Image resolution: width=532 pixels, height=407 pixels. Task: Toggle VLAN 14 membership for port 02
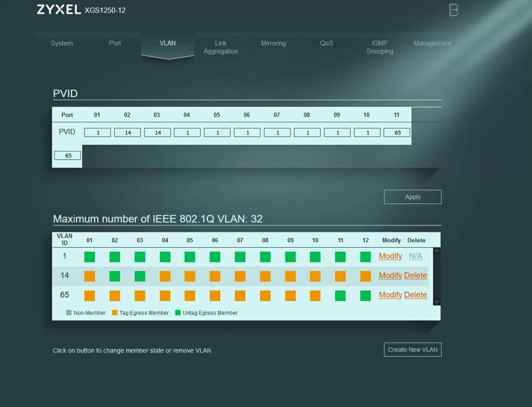pyautogui.click(x=115, y=276)
